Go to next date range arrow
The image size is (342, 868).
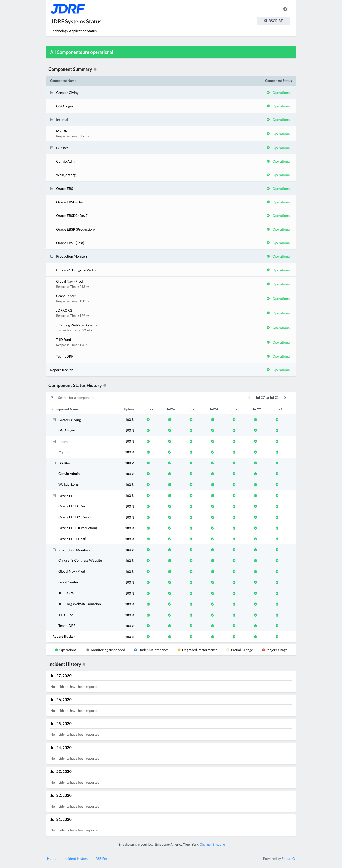[285, 398]
